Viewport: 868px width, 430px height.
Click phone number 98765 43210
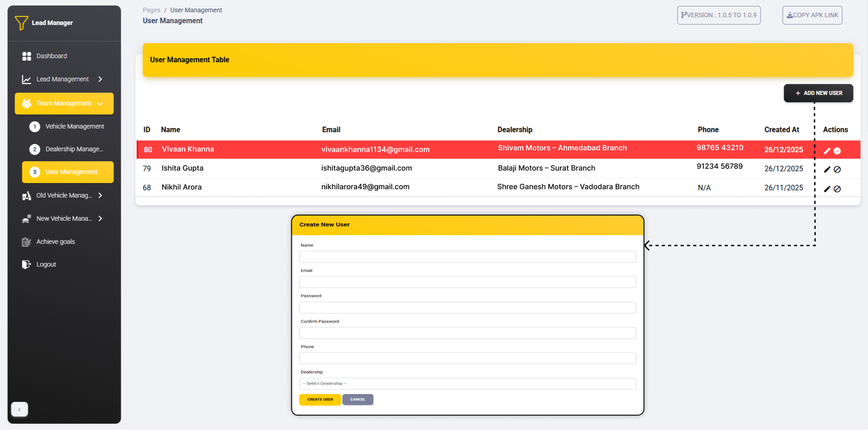720,148
